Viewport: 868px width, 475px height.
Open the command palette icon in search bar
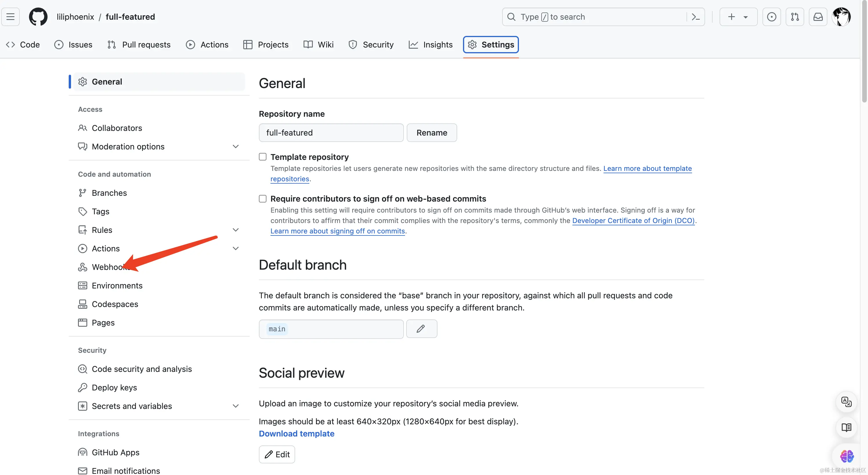click(x=696, y=17)
